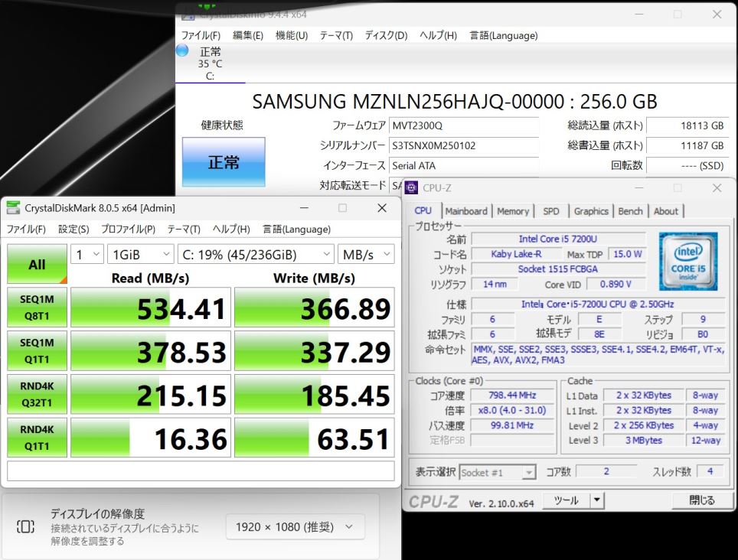Image resolution: width=738 pixels, height=560 pixels.
Task: Select the C: drive 35 °C tab in CrystalDiskInfo
Action: click(x=210, y=63)
